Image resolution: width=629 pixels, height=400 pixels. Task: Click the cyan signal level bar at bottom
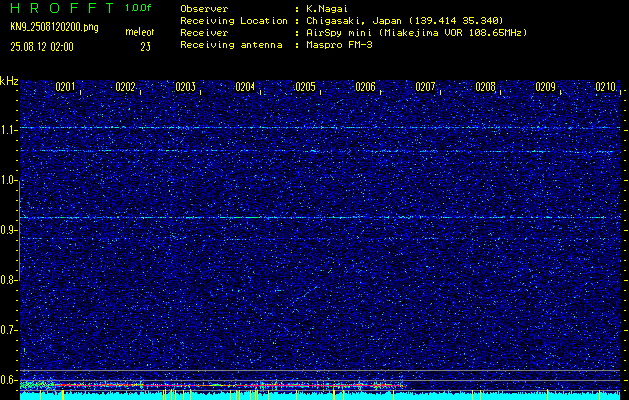[x=320, y=396]
